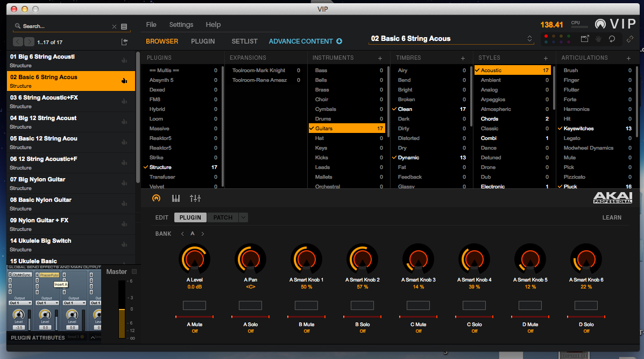Switch to next bank with right arrow
Viewport: 644px width, 359px height.
point(202,234)
